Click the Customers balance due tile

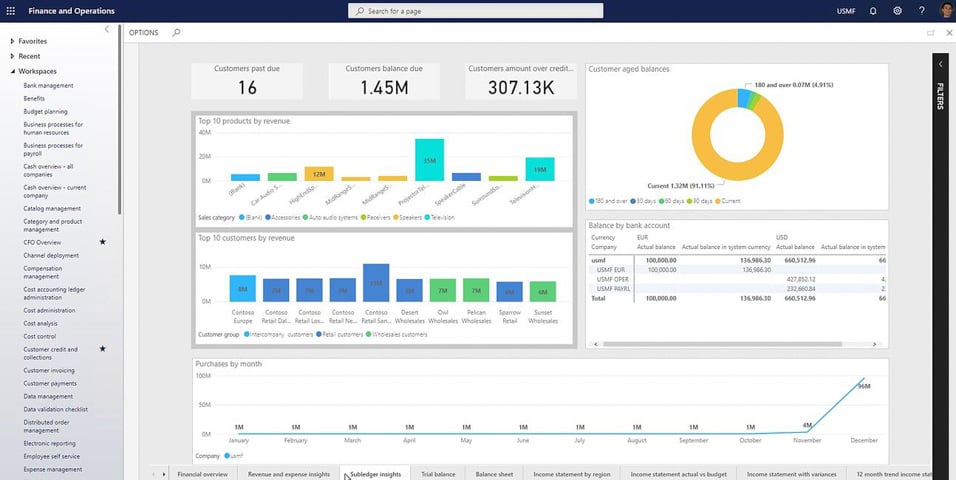[x=384, y=81]
